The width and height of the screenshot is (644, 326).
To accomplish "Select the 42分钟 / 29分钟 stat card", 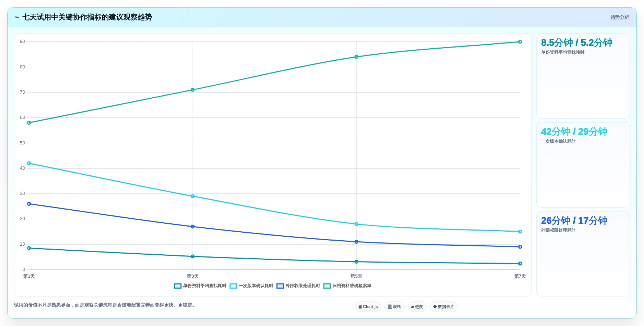I will (583, 165).
